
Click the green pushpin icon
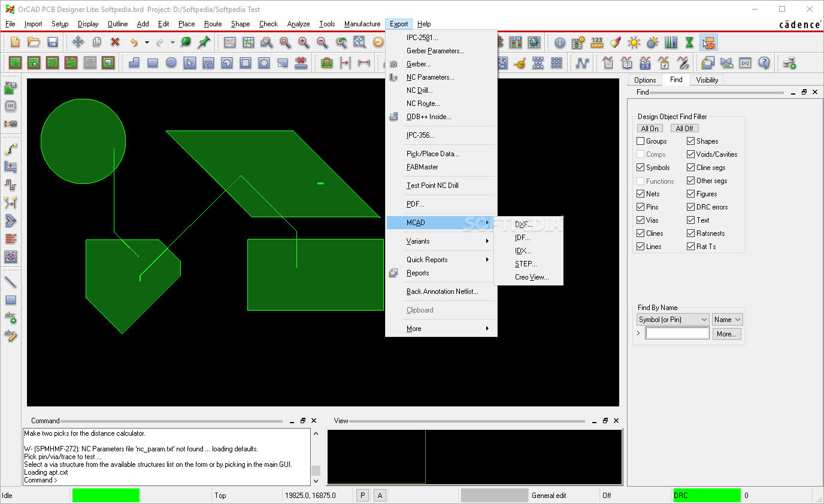tap(204, 42)
